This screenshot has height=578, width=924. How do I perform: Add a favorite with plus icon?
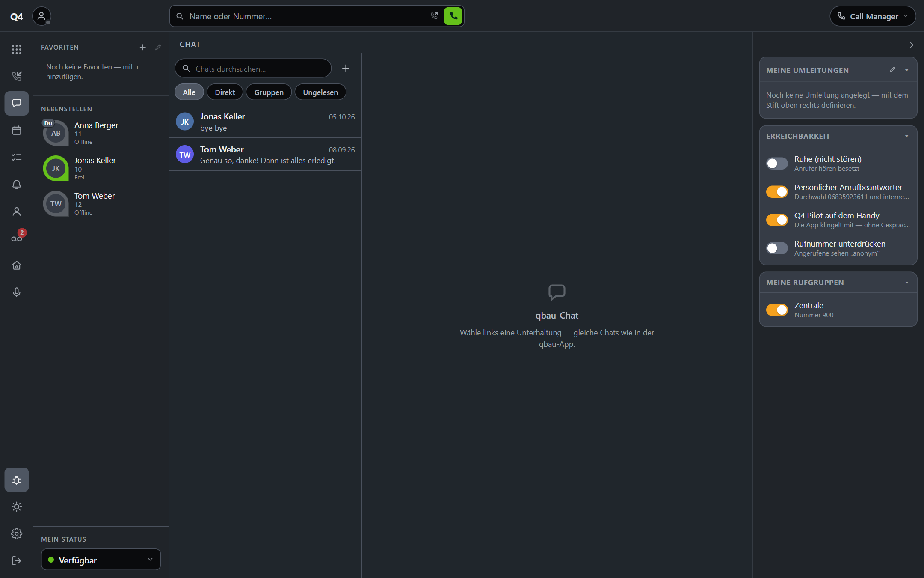pyautogui.click(x=143, y=47)
